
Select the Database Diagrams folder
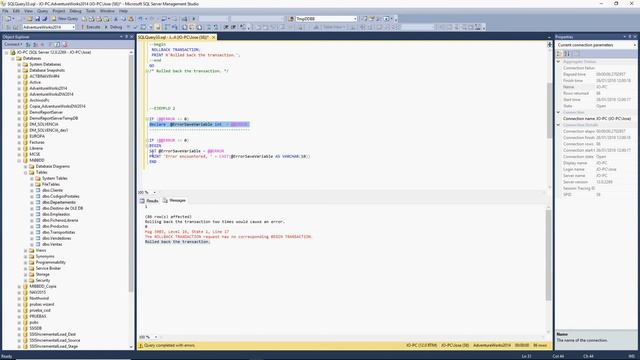[x=53, y=167]
